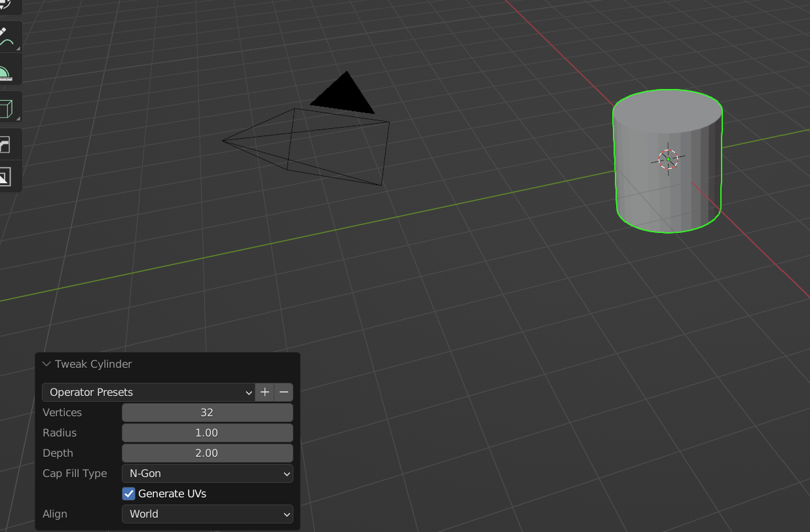Select the Add Cube tool
The width and height of the screenshot is (810, 532).
click(7, 107)
